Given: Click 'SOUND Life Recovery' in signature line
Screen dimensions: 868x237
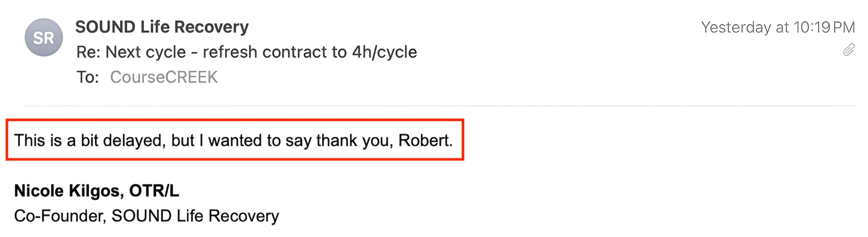Looking at the screenshot, I should point(195,216).
